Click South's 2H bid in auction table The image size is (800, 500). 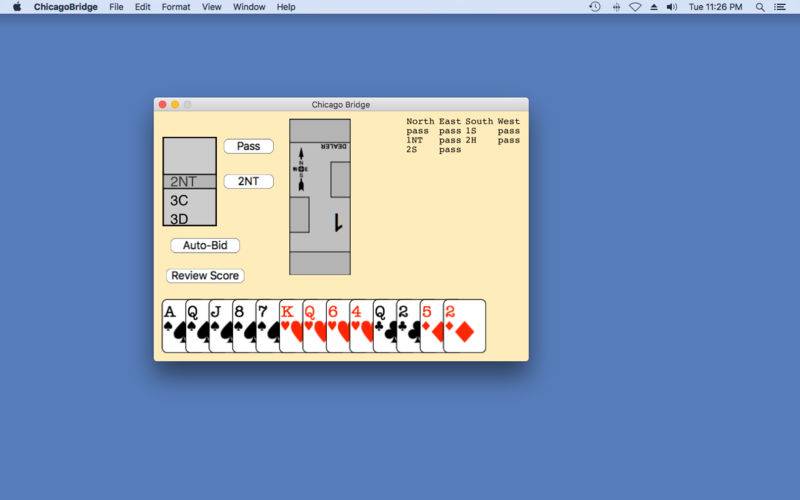470,140
